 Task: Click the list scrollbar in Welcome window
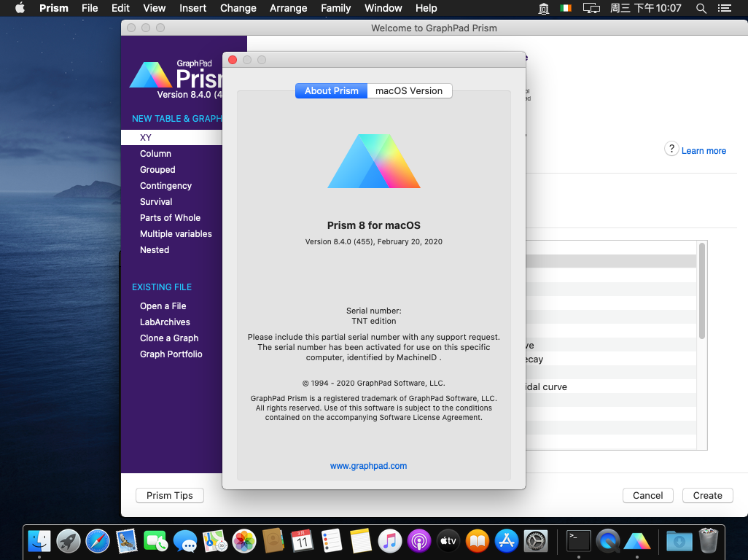(702, 291)
